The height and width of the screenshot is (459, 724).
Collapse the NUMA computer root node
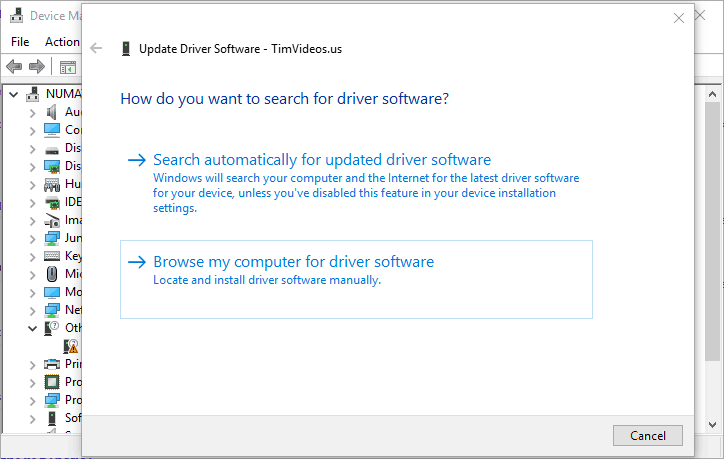pyautogui.click(x=14, y=95)
